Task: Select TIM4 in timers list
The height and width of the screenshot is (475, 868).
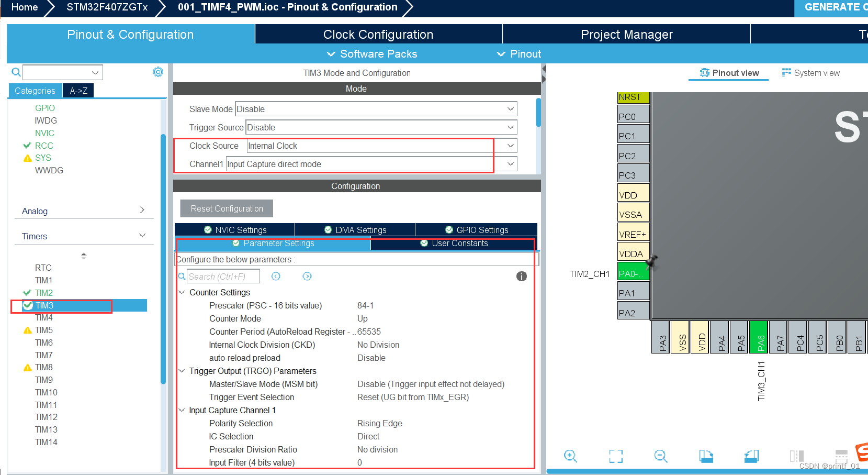Action: pyautogui.click(x=44, y=318)
